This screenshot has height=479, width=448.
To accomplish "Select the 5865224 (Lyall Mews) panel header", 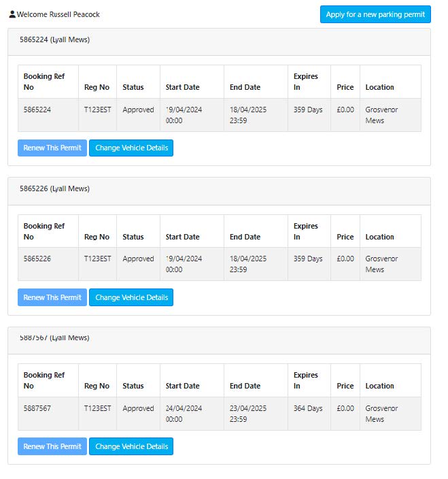I will pyautogui.click(x=219, y=42).
